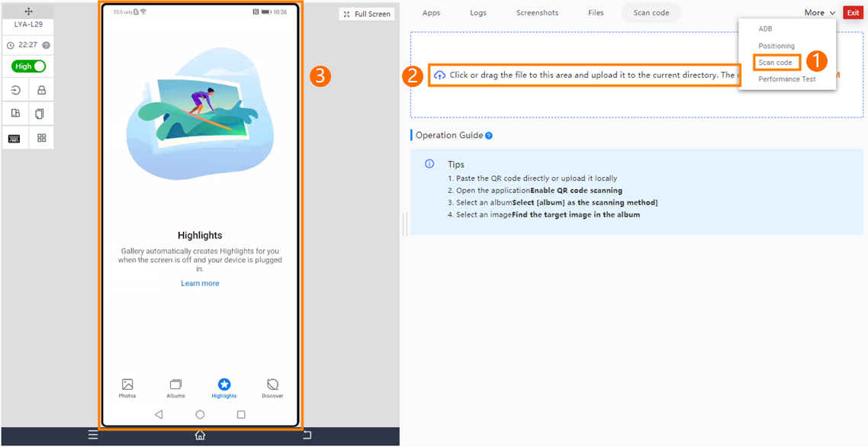Screen dimensions: 868x447
Task: Switch to the Files tab
Action: [x=596, y=13]
